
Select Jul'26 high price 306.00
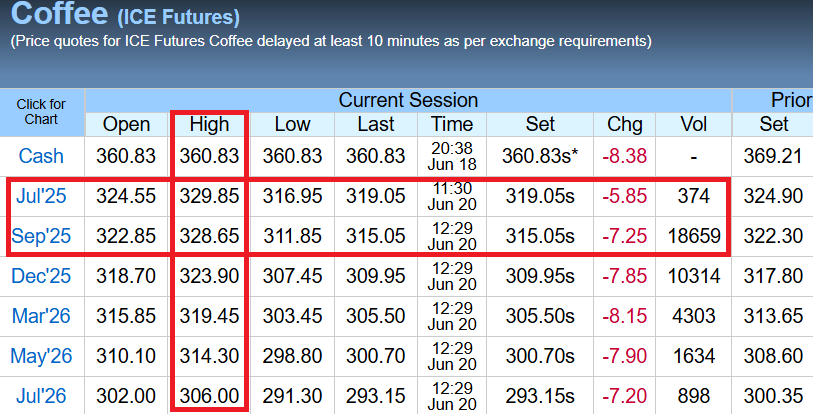tap(209, 396)
